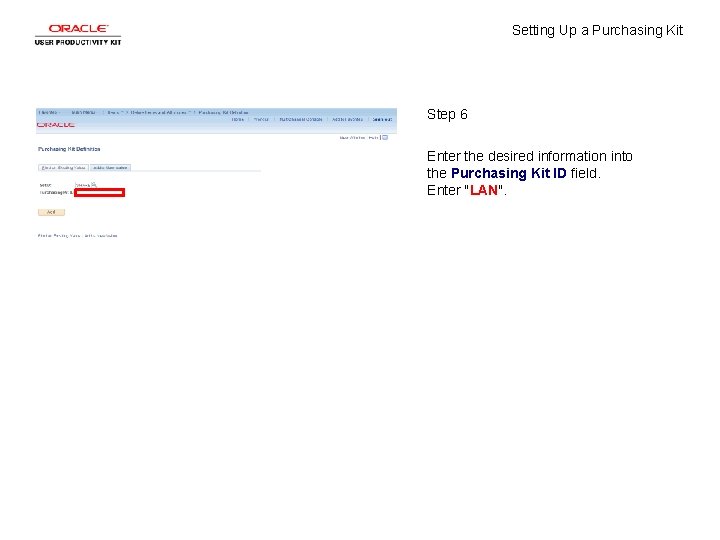The width and height of the screenshot is (720, 540).
Task: Open MultiChannel Console link
Action: tap(301, 119)
